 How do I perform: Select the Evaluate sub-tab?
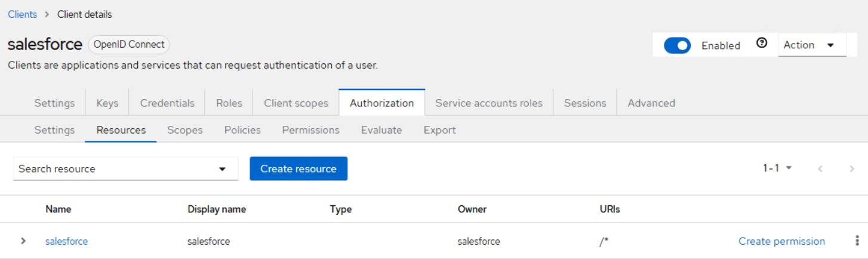pos(381,130)
